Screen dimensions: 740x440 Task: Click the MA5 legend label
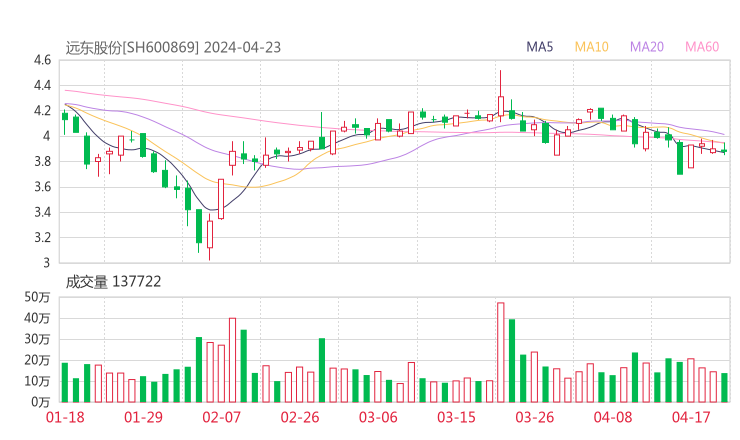[539, 47]
